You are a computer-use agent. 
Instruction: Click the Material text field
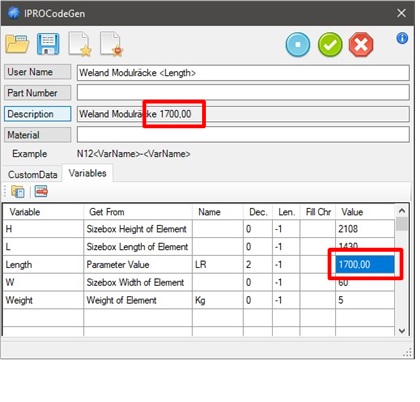[x=243, y=135]
